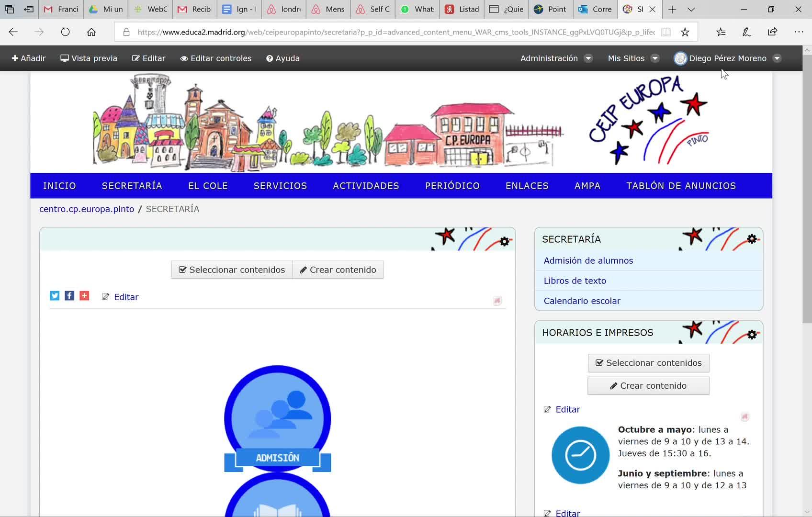Click Editar link beside share icons
812x517 pixels.
(x=126, y=297)
